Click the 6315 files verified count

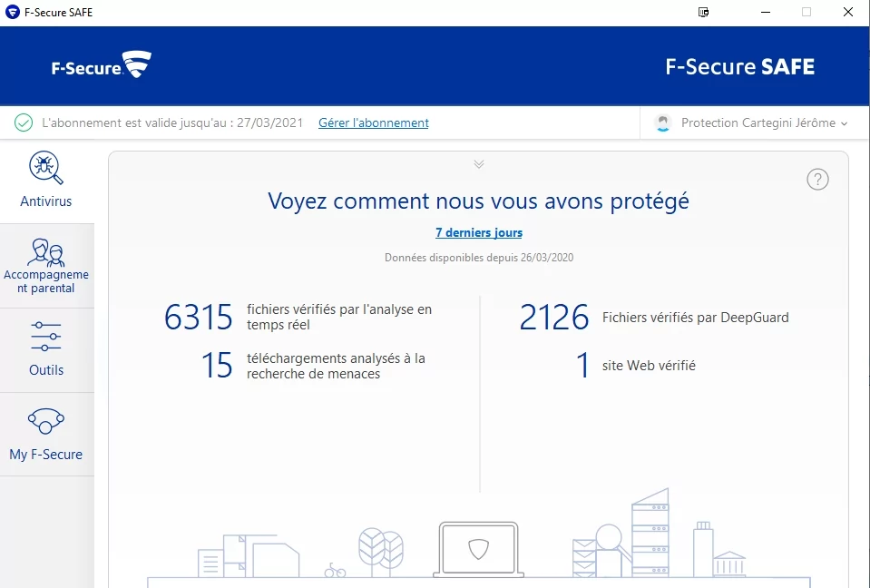point(198,318)
